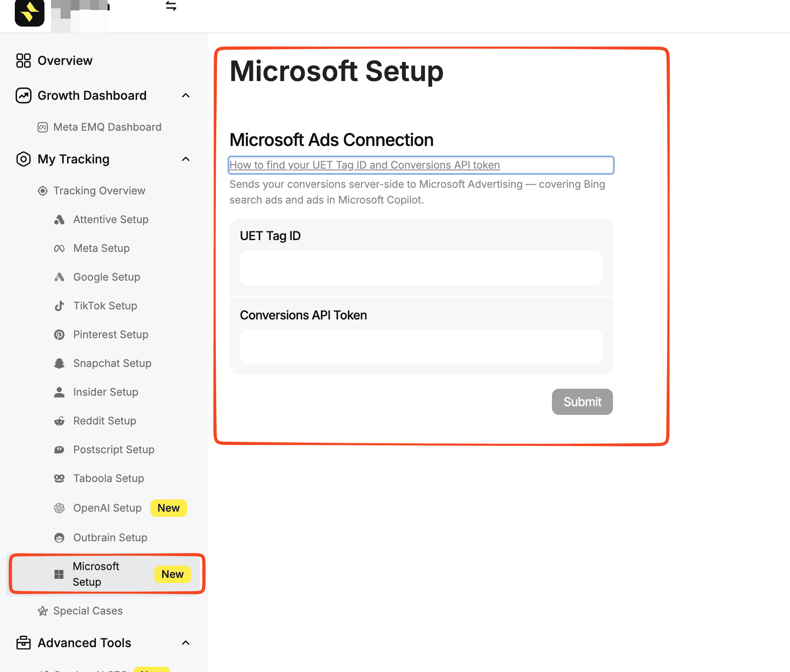Click the Outbrain logo icon

tap(59, 538)
